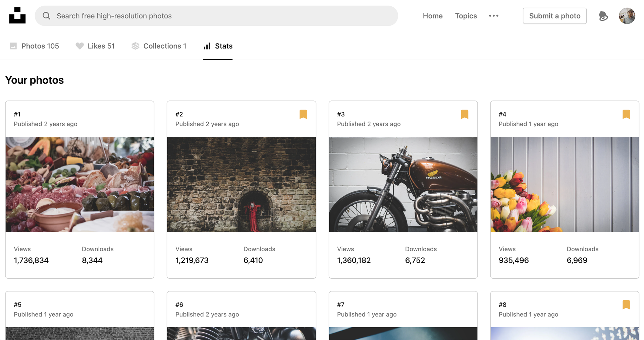Go to the Home page
644x340 pixels.
click(x=433, y=16)
